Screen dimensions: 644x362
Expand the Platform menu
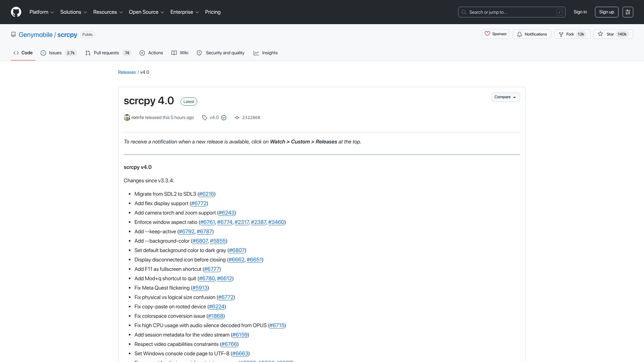pyautogui.click(x=42, y=12)
